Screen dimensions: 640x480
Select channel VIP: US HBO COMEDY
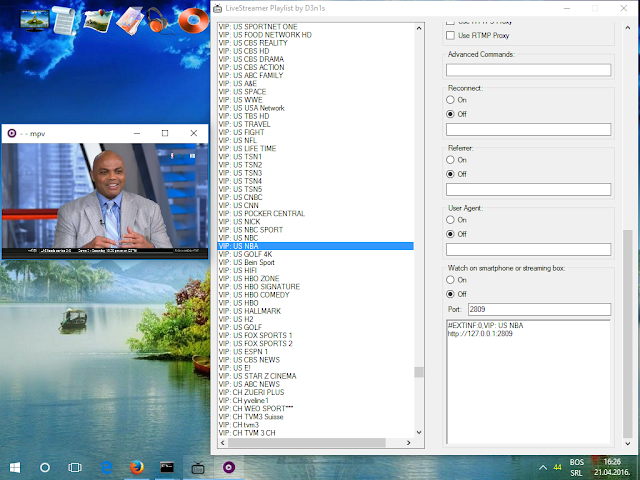(x=316, y=295)
